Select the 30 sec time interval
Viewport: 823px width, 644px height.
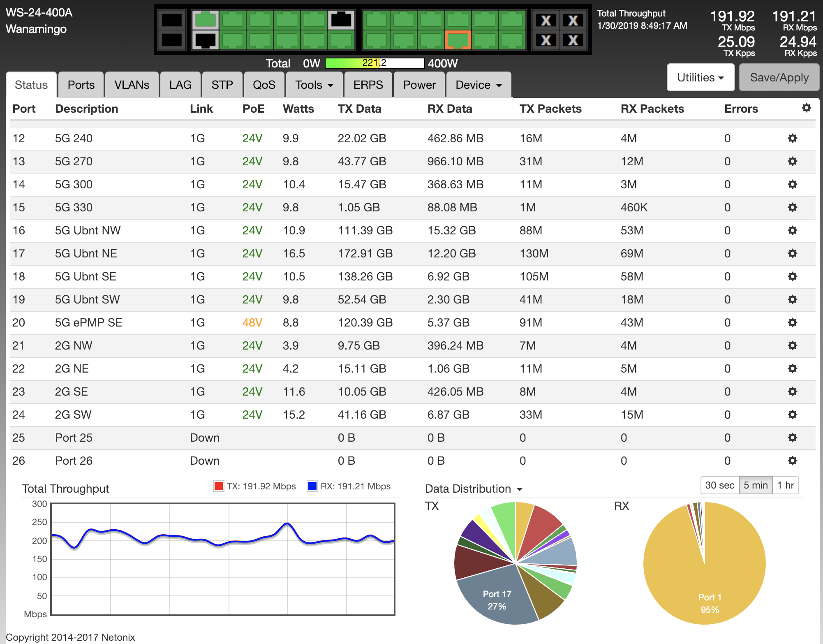point(719,485)
